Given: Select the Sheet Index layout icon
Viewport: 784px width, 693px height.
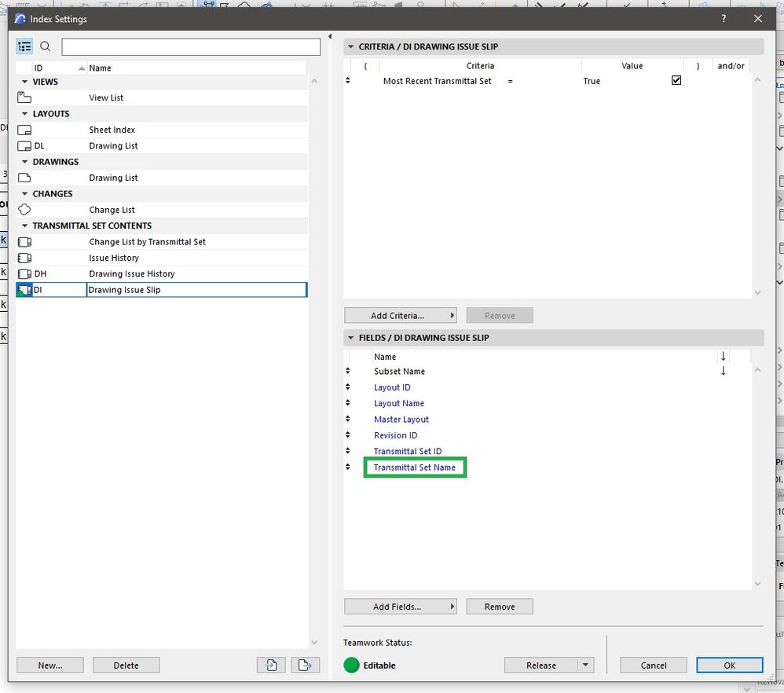Looking at the screenshot, I should click(x=24, y=130).
